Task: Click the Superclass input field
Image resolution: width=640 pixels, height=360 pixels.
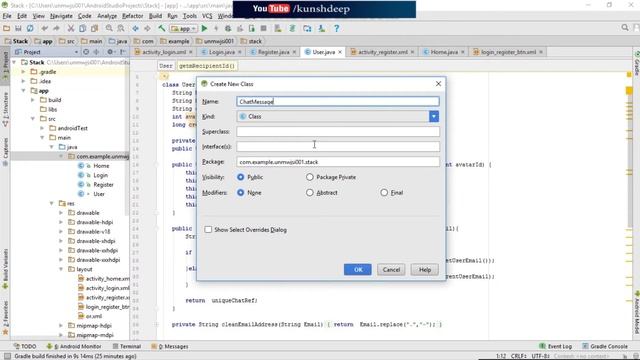Action: [x=338, y=131]
